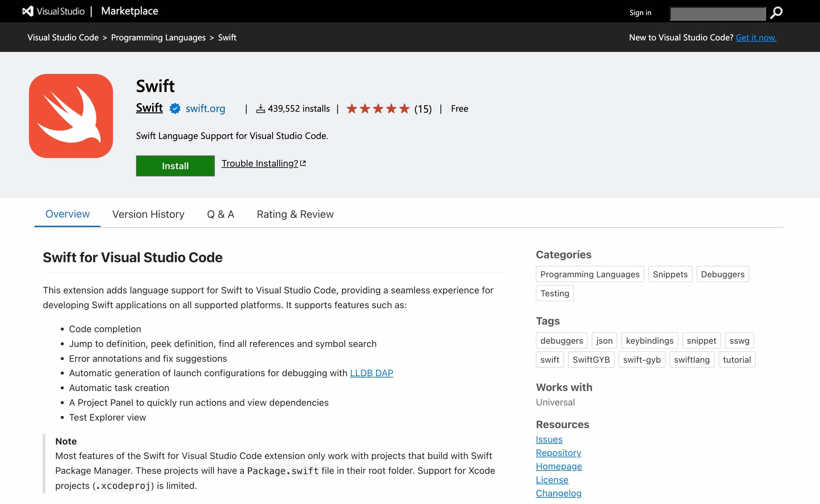This screenshot has height=504, width=820.
Task: Select the Testing category chip
Action: pyautogui.click(x=555, y=293)
